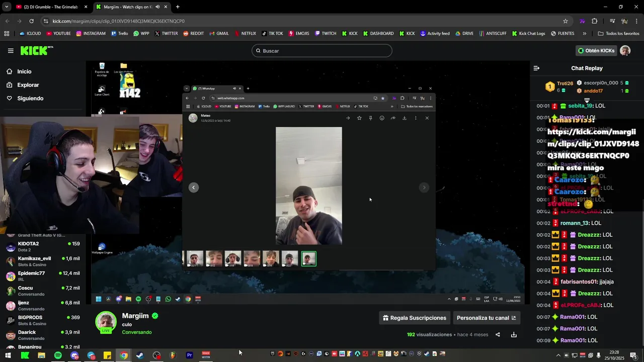The image size is (644, 362).
Task: Open the DASHBOARD bookmark
Action: (x=378, y=34)
